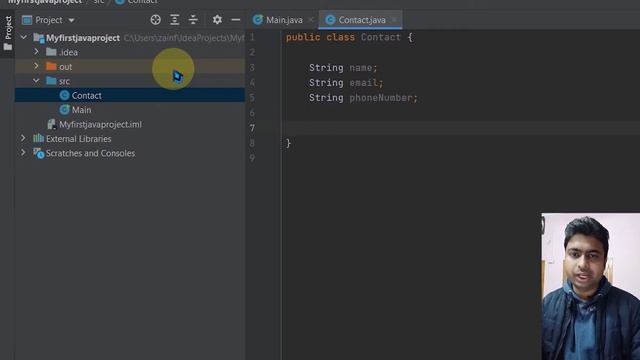This screenshot has width=640, height=360.
Task: Hide the Project tool window with minus icon
Action: (x=236, y=20)
